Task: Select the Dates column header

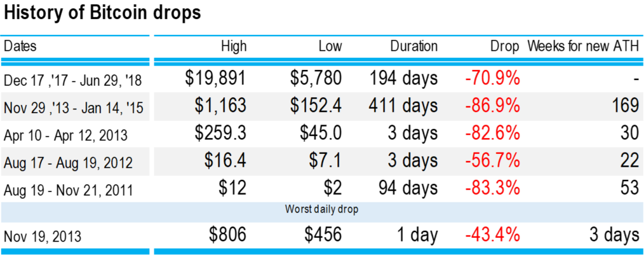Action: coord(20,46)
